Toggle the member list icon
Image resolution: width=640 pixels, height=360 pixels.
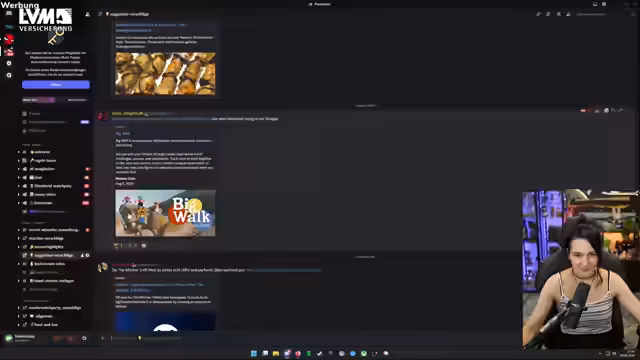click(x=568, y=14)
